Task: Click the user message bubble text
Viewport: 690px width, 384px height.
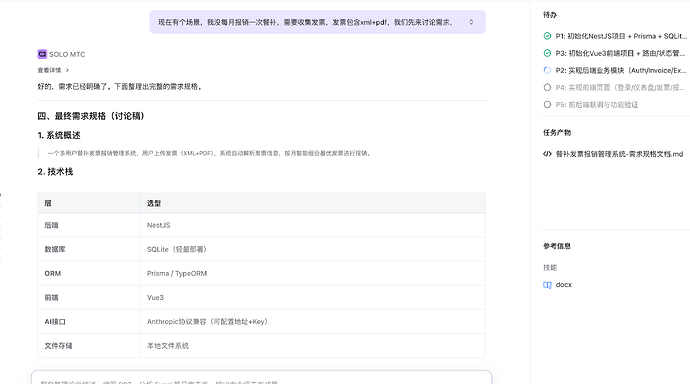Action: 305,22
